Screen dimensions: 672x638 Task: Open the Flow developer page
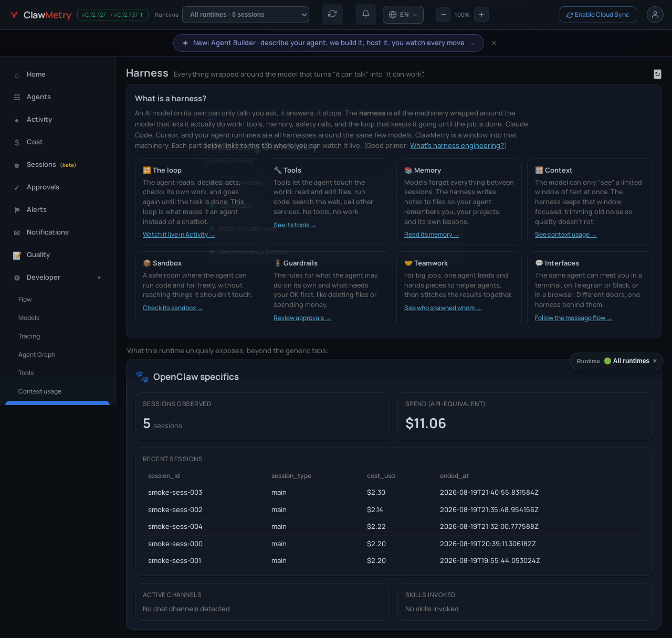pyautogui.click(x=25, y=300)
